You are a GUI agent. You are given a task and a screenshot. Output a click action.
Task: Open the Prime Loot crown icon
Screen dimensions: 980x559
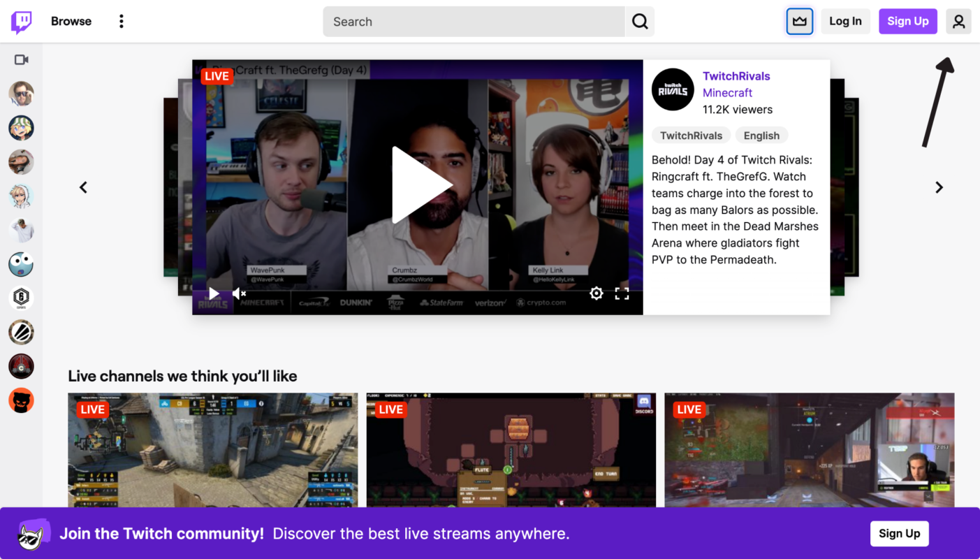800,22
